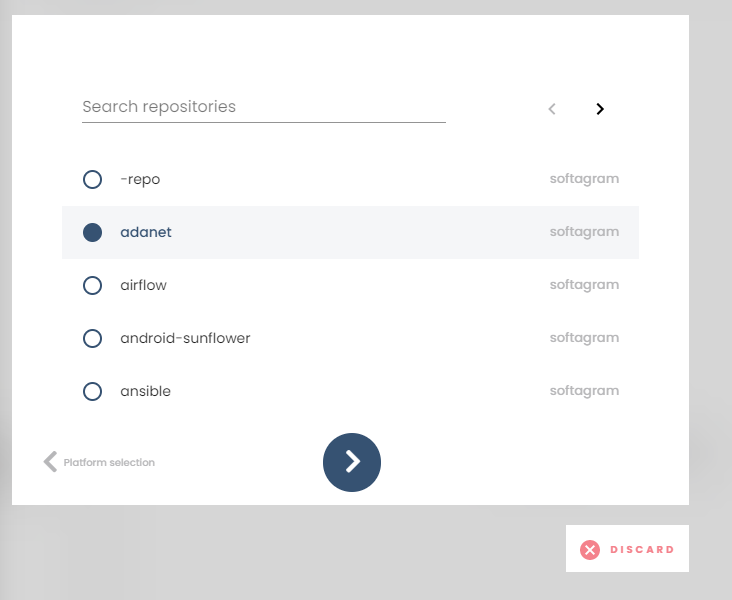Click the android-sunflower repository name

(185, 338)
